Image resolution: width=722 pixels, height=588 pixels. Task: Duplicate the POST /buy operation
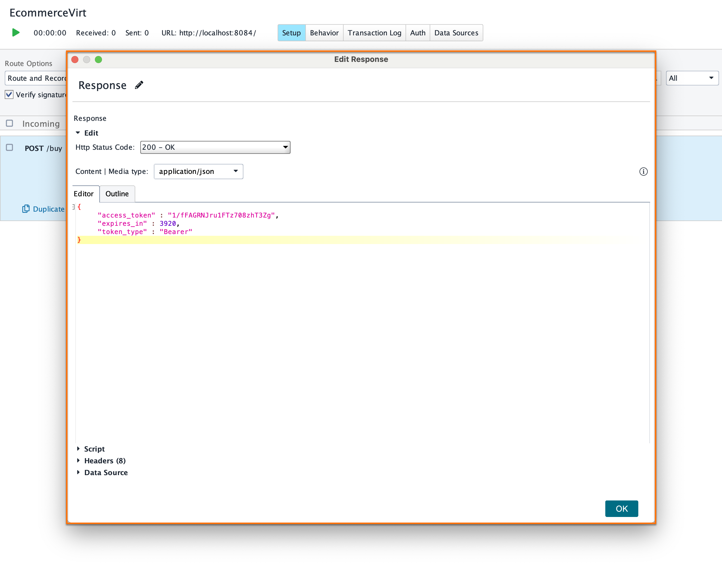[x=43, y=209]
